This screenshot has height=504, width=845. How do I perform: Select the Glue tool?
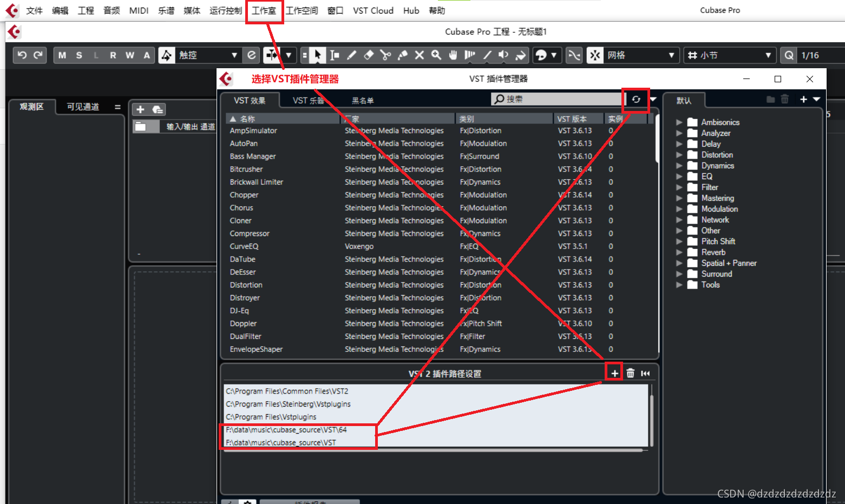tap(403, 55)
